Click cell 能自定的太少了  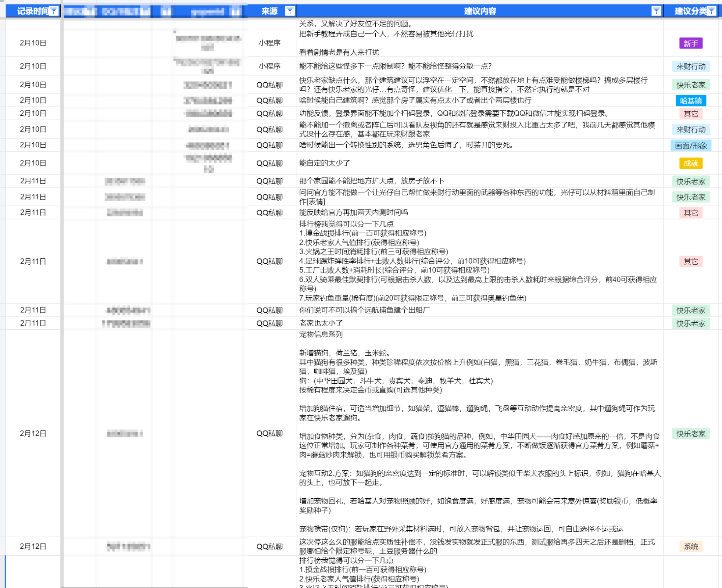[480, 163]
